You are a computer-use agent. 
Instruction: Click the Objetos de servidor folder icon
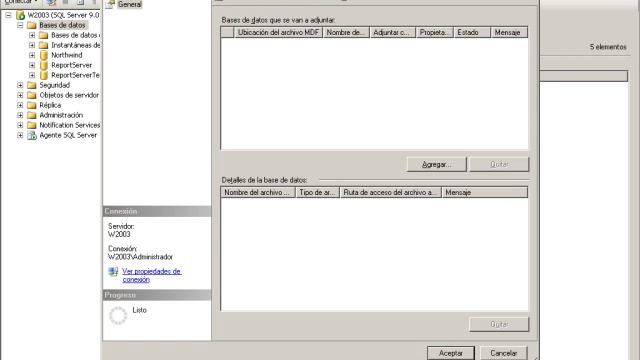(32, 95)
